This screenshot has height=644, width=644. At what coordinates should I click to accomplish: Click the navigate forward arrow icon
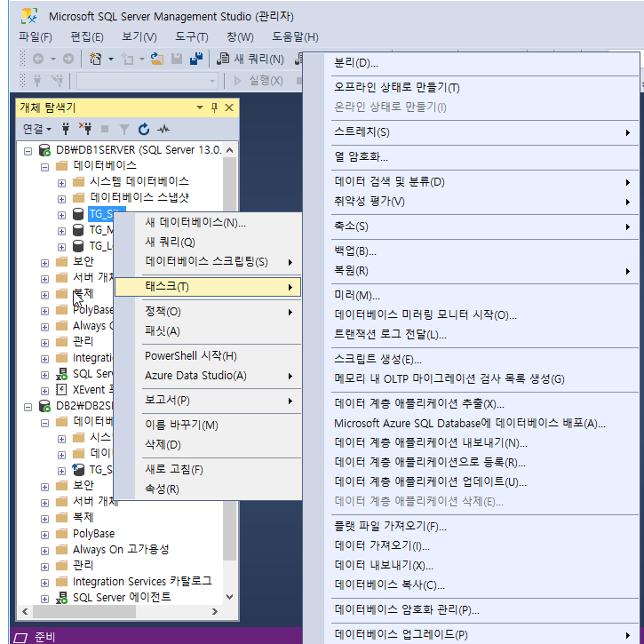(68, 60)
